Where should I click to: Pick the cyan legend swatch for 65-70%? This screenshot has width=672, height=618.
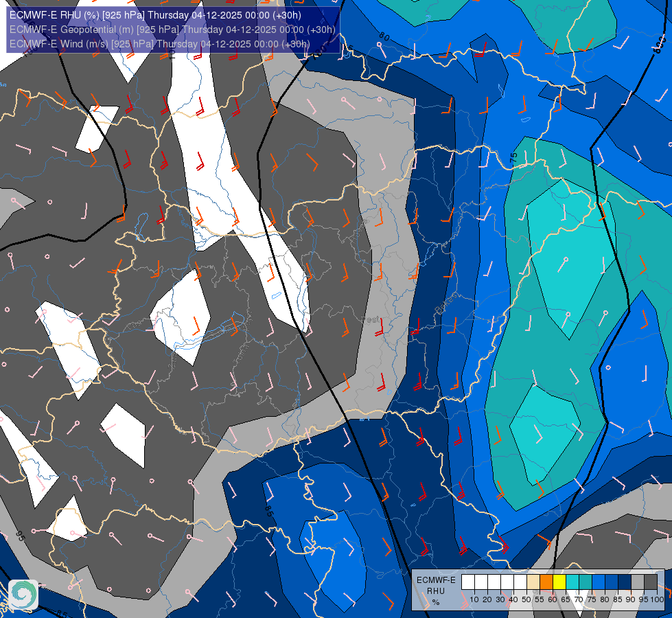pyautogui.click(x=572, y=582)
